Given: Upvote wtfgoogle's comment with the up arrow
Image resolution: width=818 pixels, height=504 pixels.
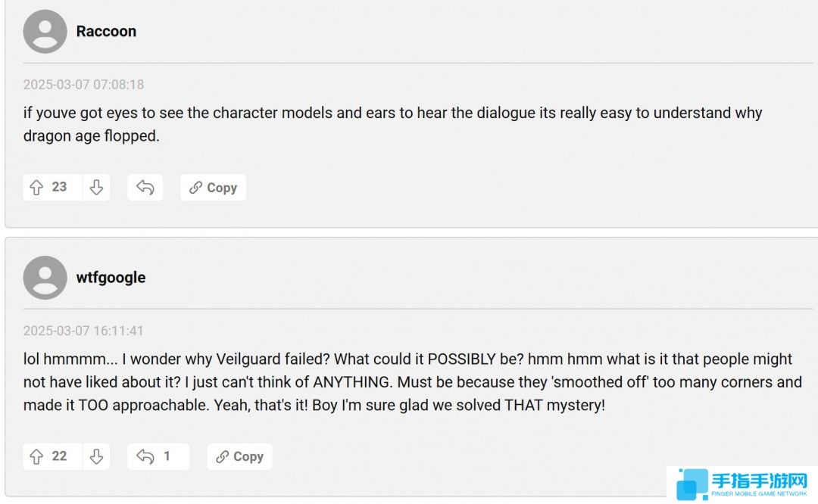Looking at the screenshot, I should (x=36, y=456).
